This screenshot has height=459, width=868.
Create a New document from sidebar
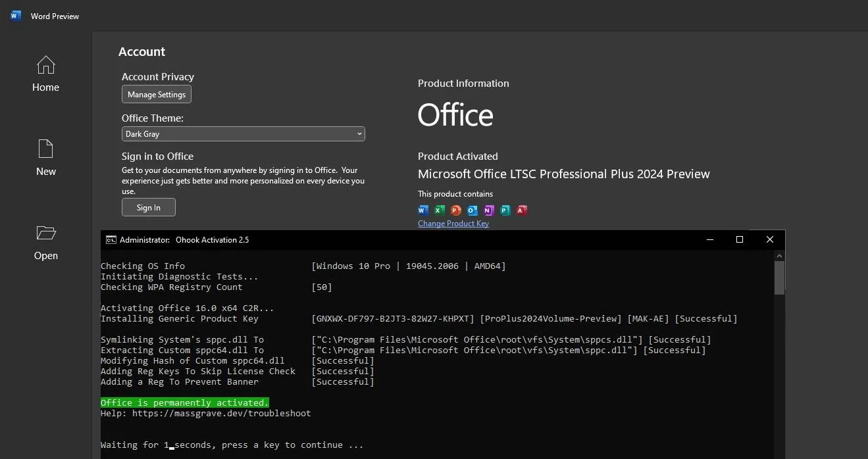point(45,158)
